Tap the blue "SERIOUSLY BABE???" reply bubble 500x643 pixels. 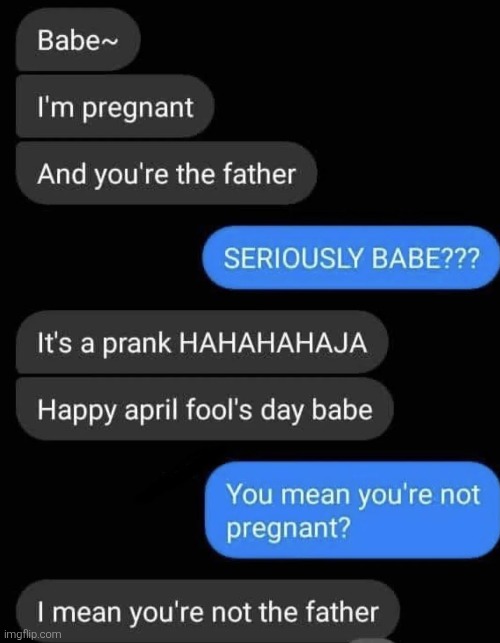click(351, 258)
